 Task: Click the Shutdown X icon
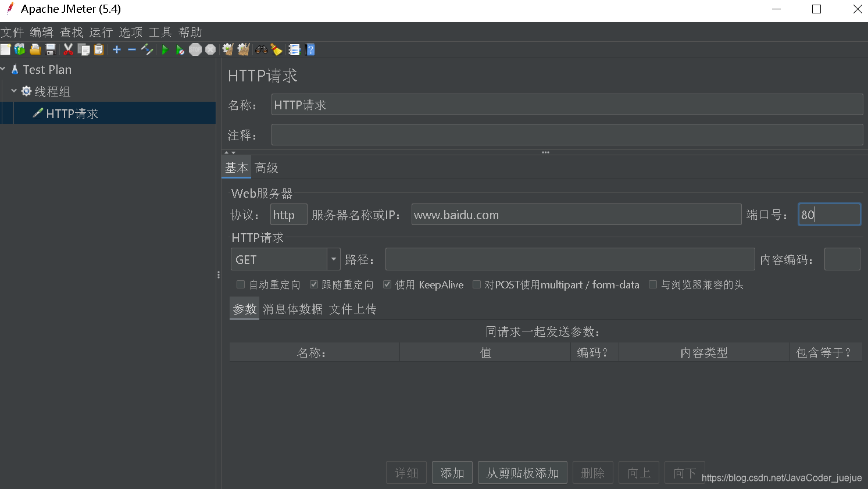[x=210, y=49]
